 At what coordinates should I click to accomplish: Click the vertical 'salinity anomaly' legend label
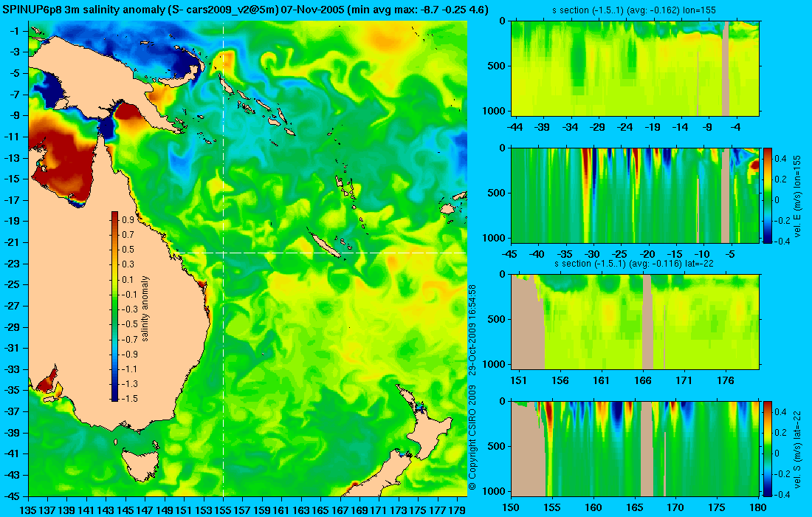145,308
